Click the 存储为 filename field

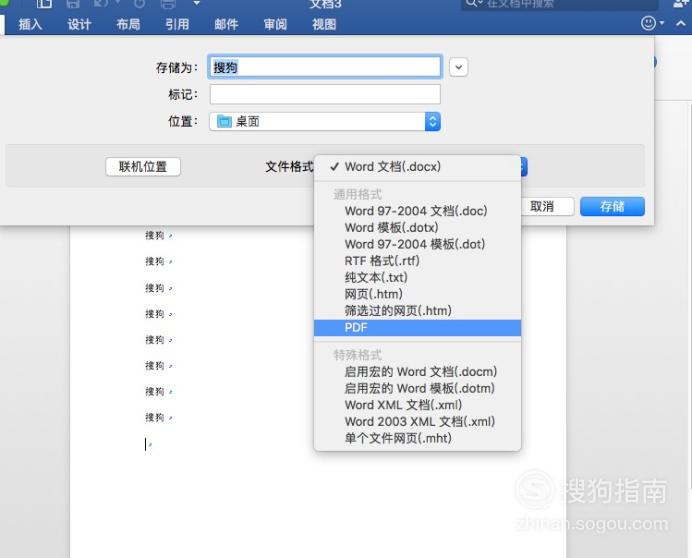click(325, 67)
